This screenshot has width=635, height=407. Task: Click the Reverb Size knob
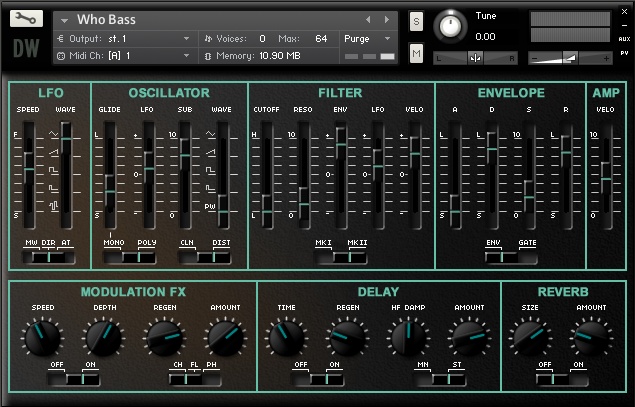coord(529,336)
